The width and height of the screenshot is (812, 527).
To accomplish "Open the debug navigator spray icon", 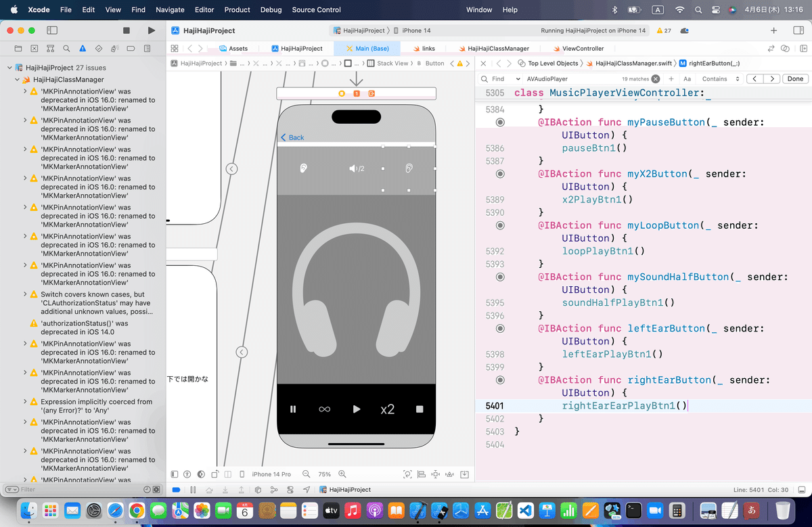I will [x=115, y=49].
